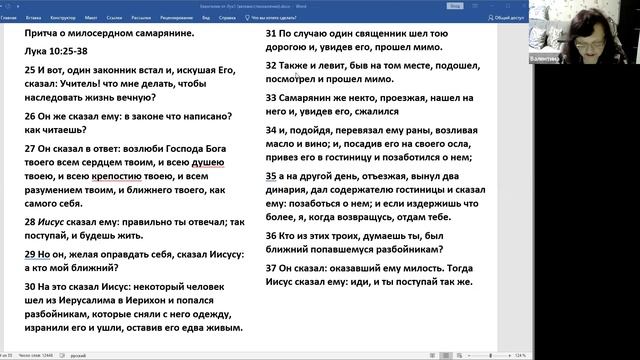This screenshot has width=640, height=360.
Task: Click the zoom out minus button
Action: 469,356
